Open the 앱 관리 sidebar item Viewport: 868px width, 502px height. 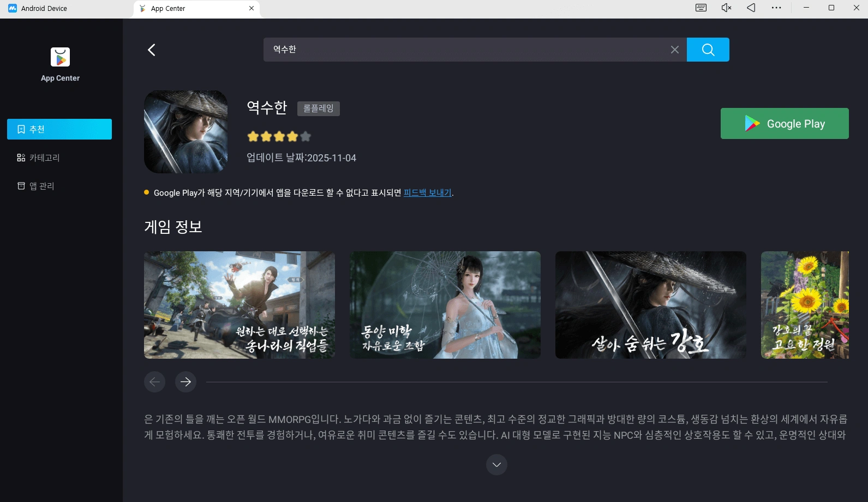59,186
